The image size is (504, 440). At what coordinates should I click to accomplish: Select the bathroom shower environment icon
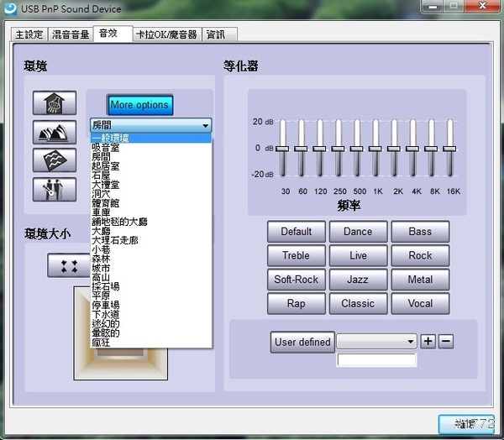pyautogui.click(x=54, y=102)
